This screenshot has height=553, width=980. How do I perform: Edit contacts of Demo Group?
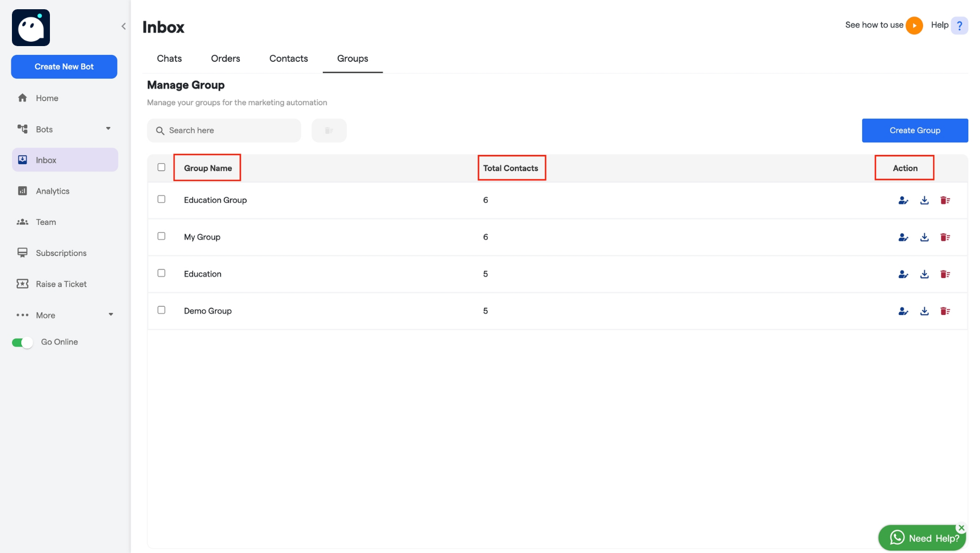(x=903, y=311)
